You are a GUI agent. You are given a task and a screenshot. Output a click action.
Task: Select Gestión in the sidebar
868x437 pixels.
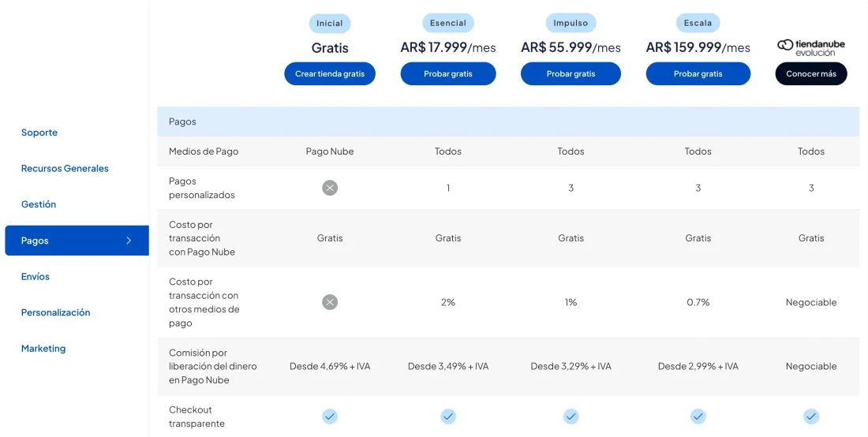pyautogui.click(x=39, y=204)
